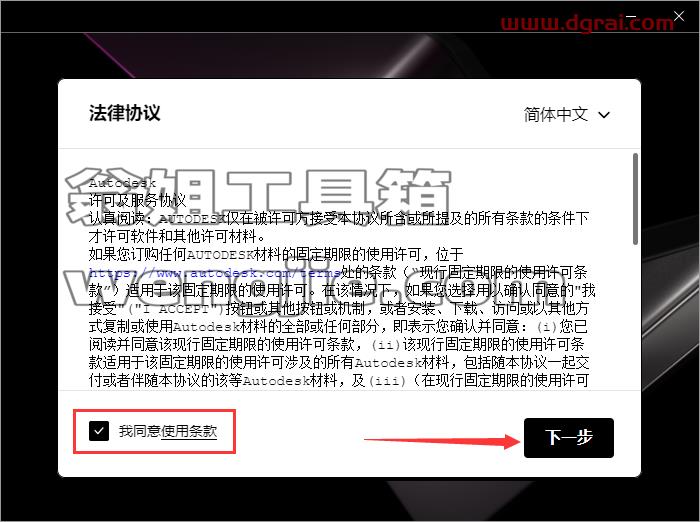This screenshot has width=700, height=522.
Task: Click the agreement scrollbar thumb
Action: 635,199
